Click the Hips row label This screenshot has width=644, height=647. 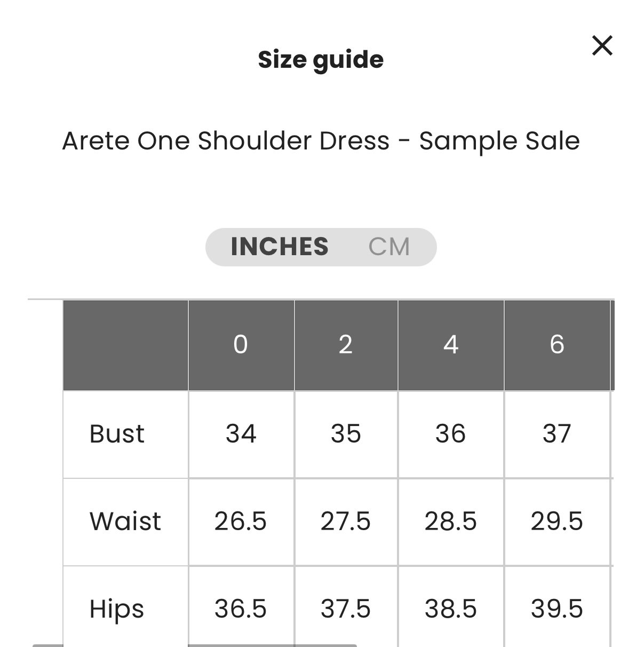point(117,609)
